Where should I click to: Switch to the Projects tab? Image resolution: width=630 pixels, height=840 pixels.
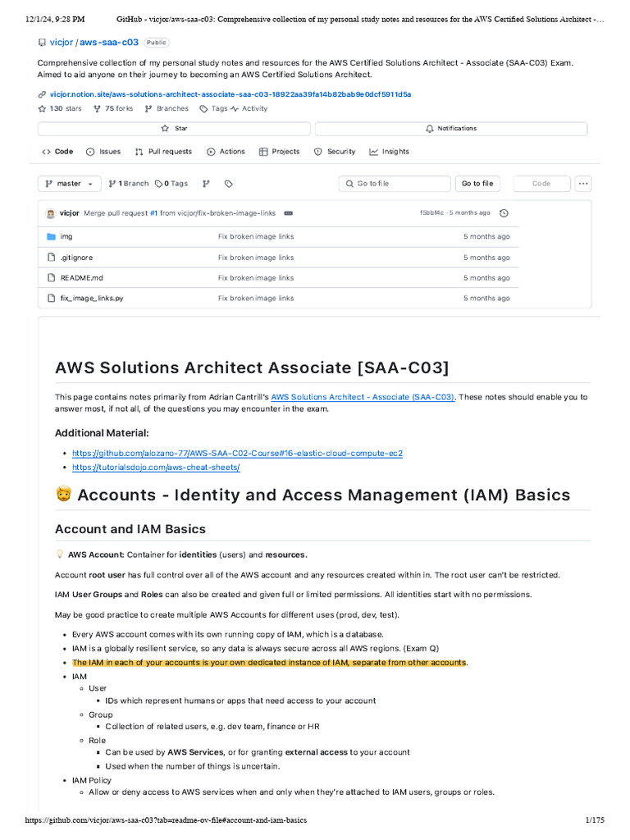pos(279,152)
